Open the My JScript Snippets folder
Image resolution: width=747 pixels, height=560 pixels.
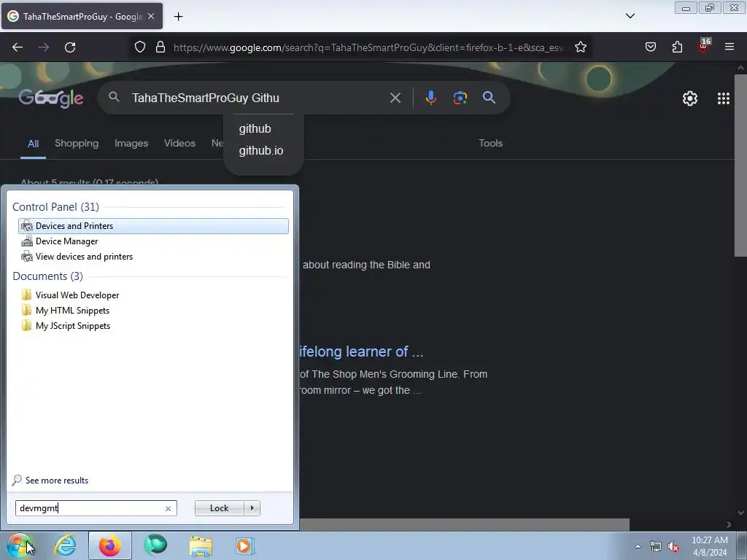[153, 326]
